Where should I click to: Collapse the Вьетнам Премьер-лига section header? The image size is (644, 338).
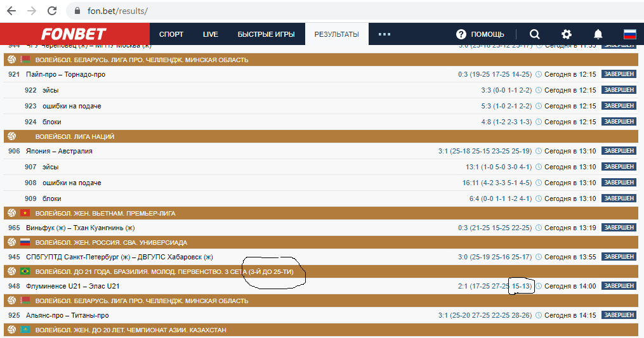(x=105, y=213)
